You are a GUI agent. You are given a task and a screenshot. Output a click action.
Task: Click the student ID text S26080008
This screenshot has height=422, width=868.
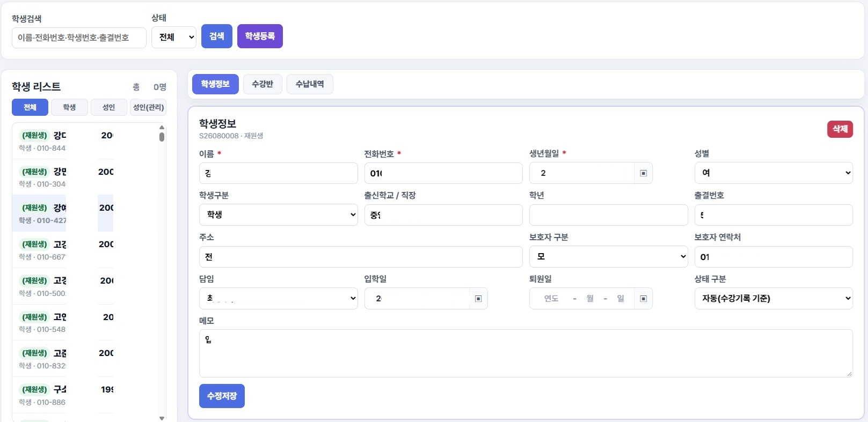point(218,136)
